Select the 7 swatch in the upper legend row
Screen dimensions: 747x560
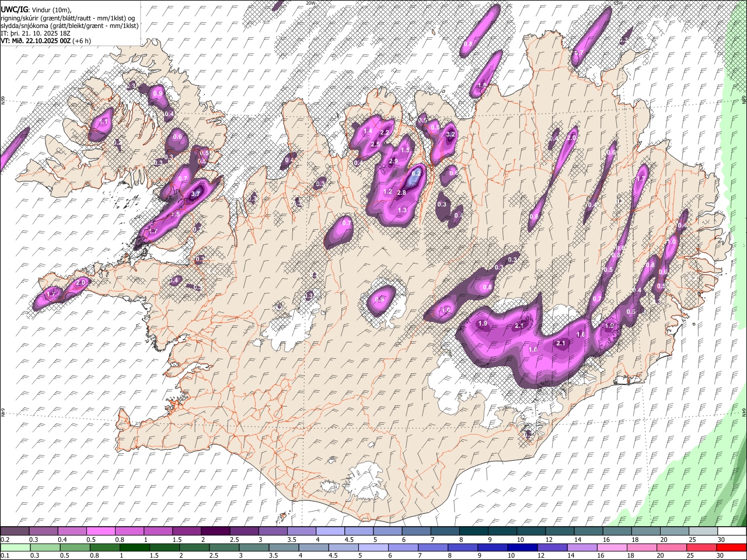click(x=445, y=531)
